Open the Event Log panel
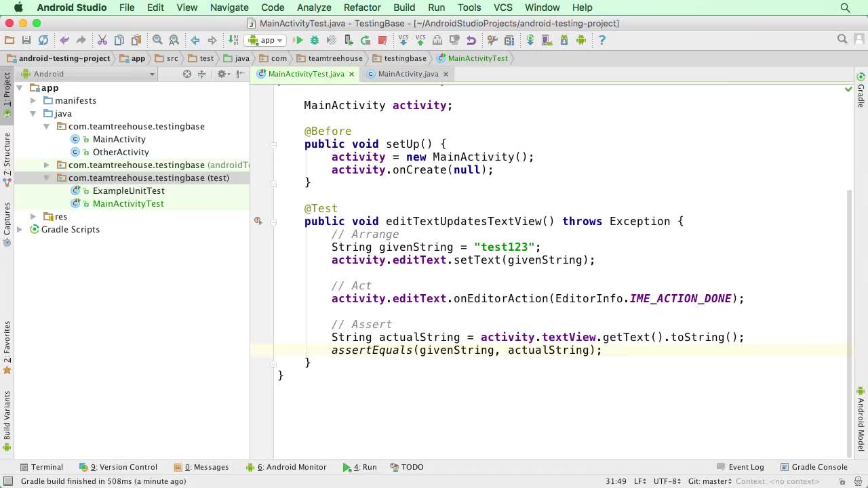 (x=741, y=467)
